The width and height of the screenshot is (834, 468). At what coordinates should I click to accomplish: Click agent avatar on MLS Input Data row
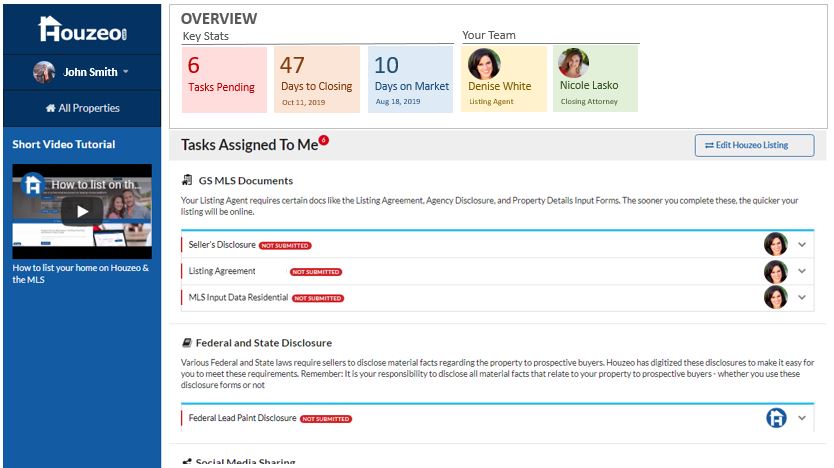pos(775,298)
